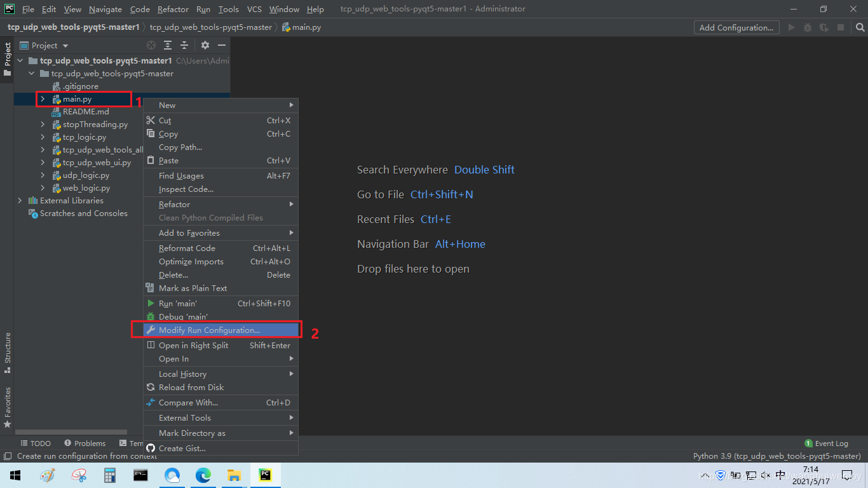The image size is (868, 488).
Task: Open Project panel settings gear
Action: point(205,45)
